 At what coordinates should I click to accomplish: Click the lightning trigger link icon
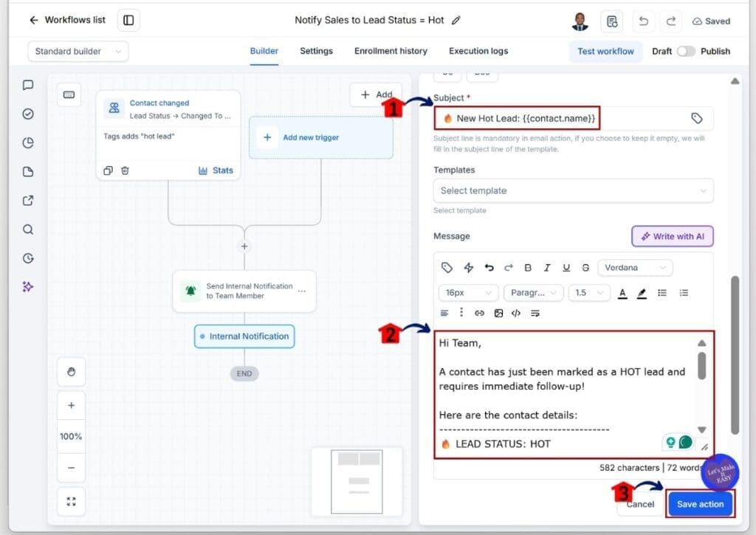coord(469,267)
